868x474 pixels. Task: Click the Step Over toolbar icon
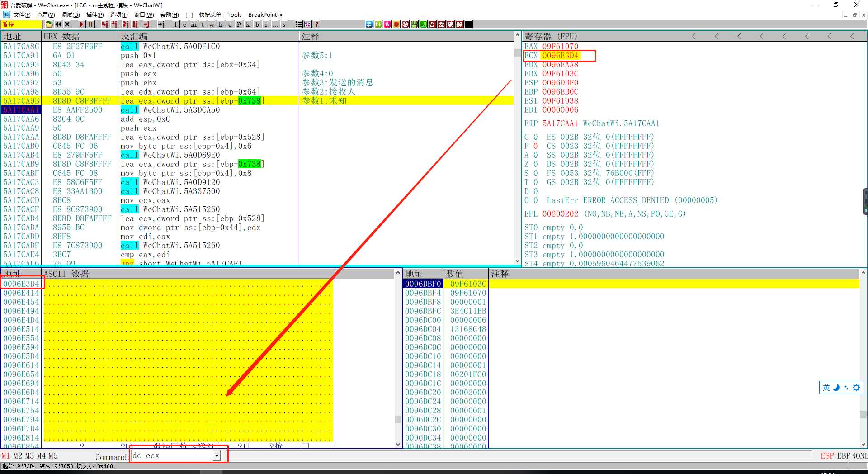click(114, 24)
